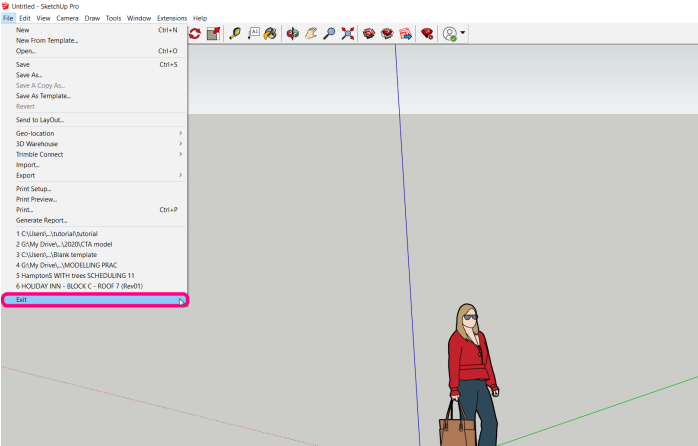Open the Window menu

click(139, 18)
